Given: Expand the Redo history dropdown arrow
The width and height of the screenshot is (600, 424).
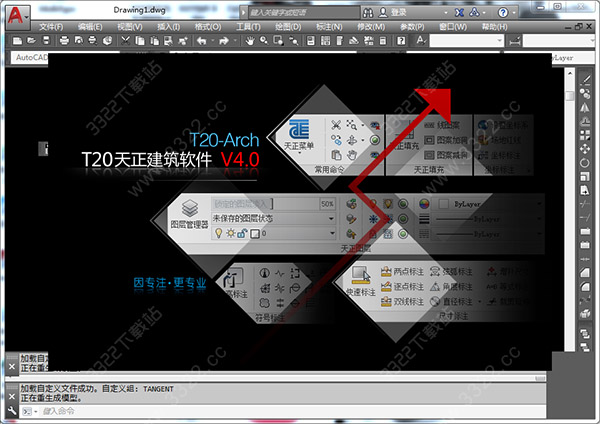Looking at the screenshot, I should (x=235, y=41).
